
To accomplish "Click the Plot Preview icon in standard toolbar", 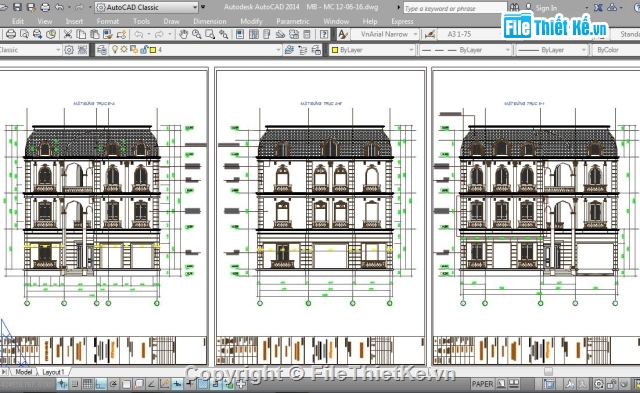I will click(x=24, y=34).
